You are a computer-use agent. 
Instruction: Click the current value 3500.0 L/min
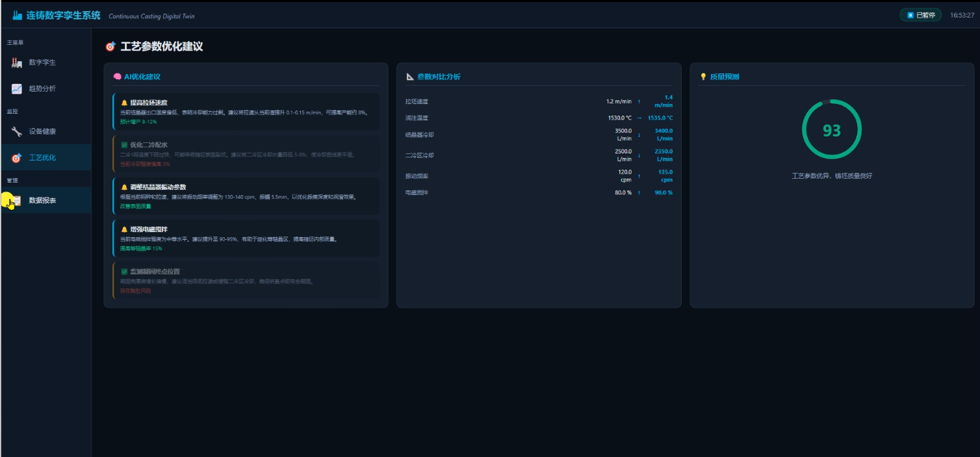[623, 135]
